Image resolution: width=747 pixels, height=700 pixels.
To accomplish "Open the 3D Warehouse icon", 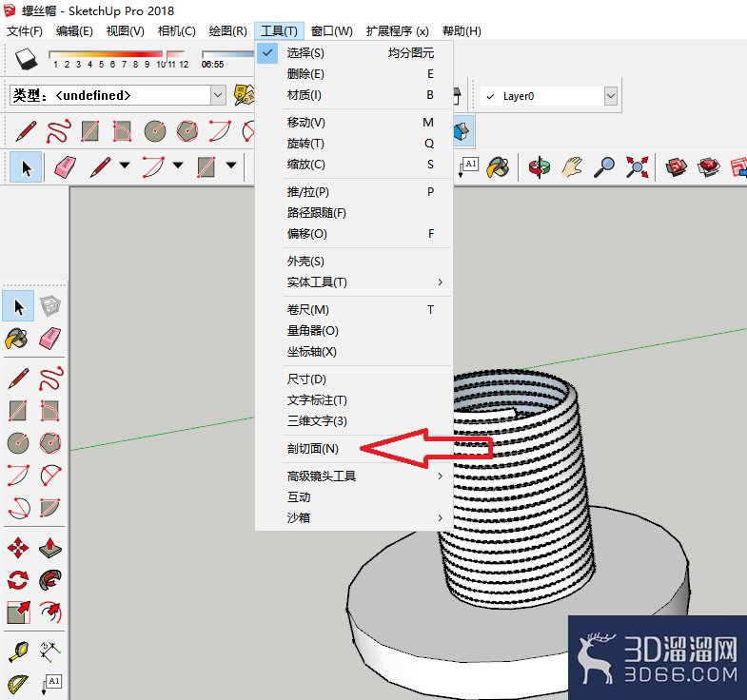I will [676, 167].
